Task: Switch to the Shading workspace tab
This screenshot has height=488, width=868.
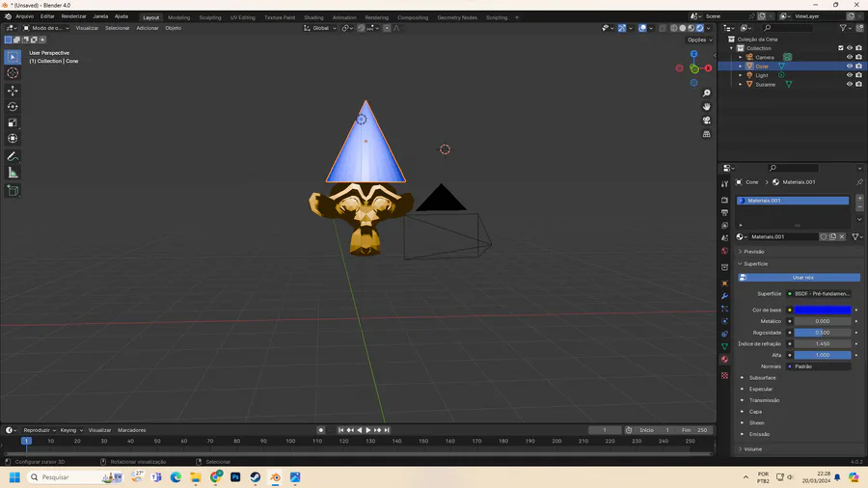Action: pyautogui.click(x=313, y=17)
